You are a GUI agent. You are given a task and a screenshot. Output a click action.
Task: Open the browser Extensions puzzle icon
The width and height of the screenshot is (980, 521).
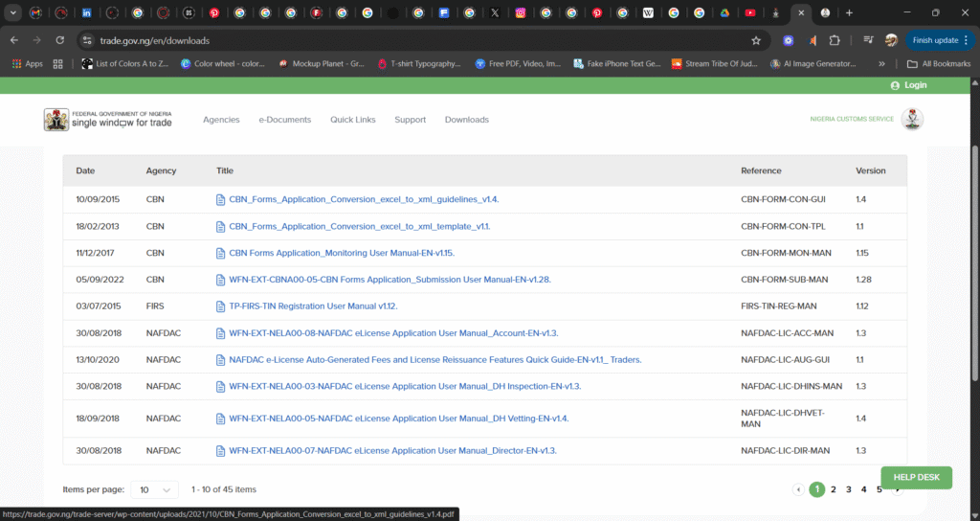[835, 40]
